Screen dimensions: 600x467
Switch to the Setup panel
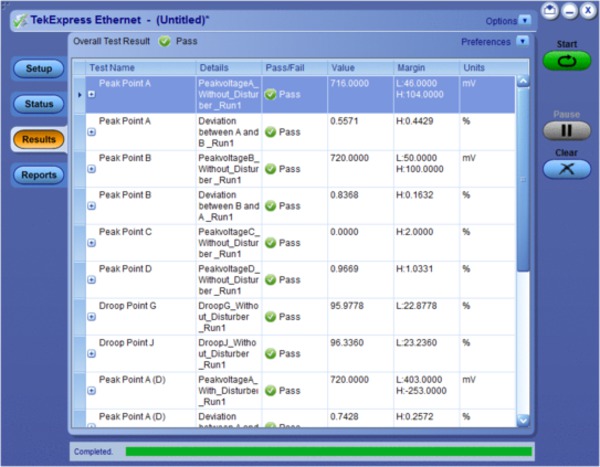click(x=38, y=68)
